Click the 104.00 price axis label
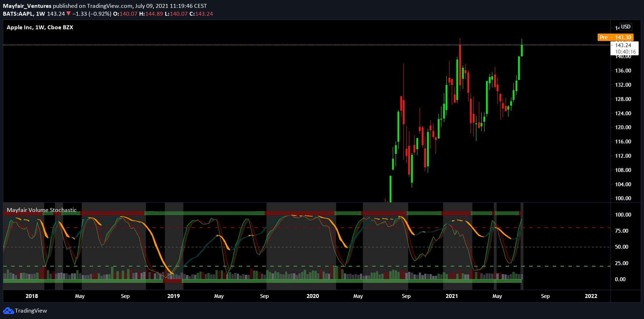 tap(623, 184)
